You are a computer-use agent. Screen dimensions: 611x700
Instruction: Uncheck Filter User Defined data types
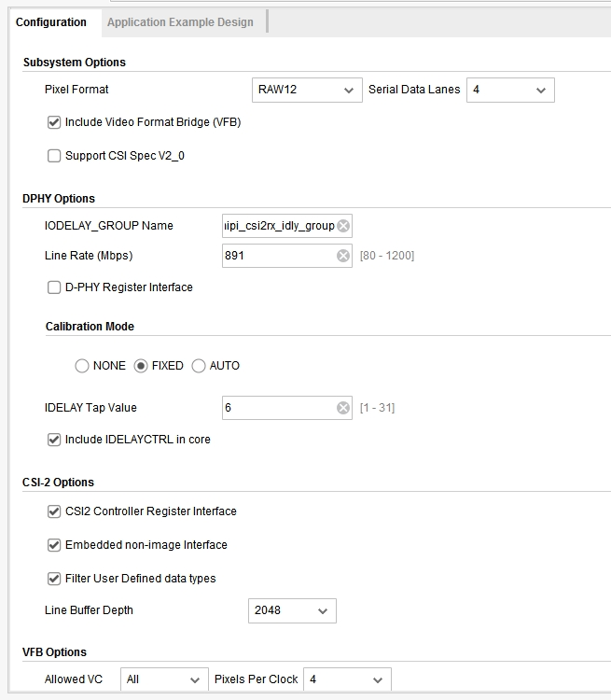(x=54, y=579)
